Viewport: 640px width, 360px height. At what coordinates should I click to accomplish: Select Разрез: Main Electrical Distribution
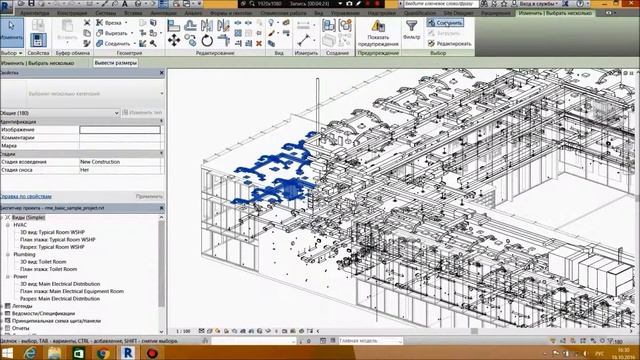pyautogui.click(x=60, y=298)
